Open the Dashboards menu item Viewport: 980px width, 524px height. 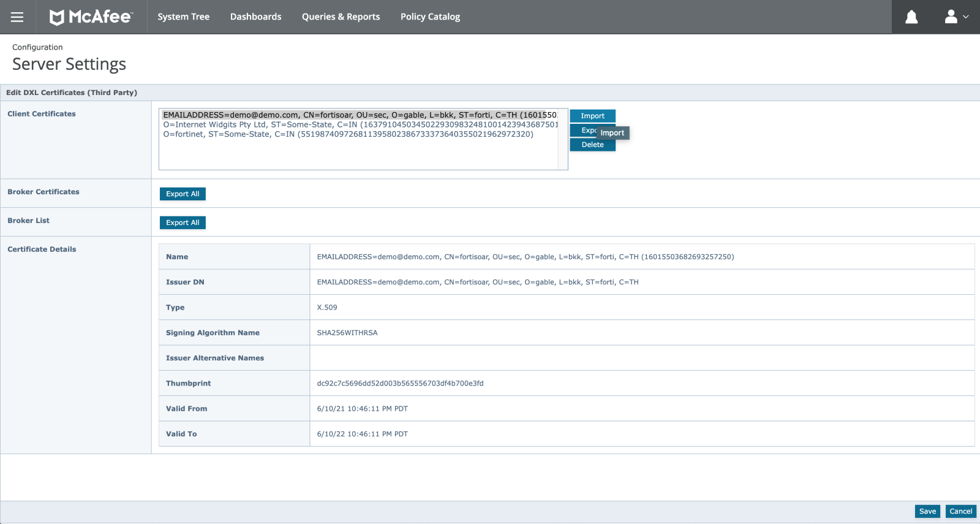click(255, 17)
